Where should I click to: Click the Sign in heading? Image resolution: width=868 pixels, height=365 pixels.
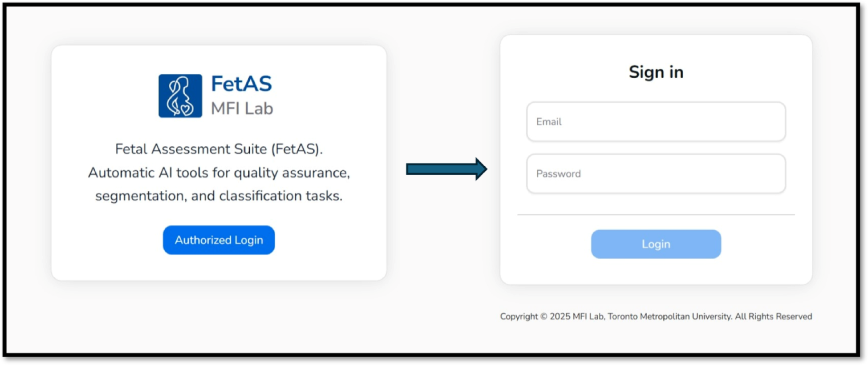[x=656, y=72]
